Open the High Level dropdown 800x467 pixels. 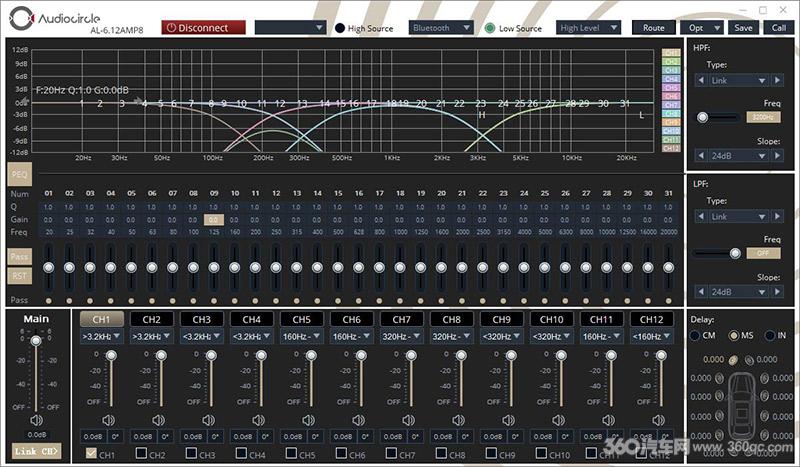click(588, 28)
